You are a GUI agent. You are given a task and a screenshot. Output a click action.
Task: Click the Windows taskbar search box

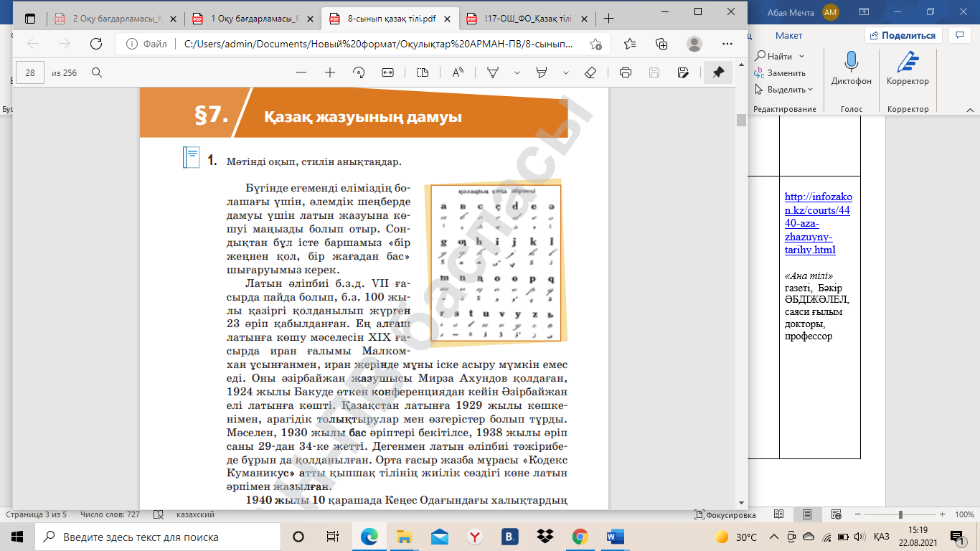click(156, 537)
